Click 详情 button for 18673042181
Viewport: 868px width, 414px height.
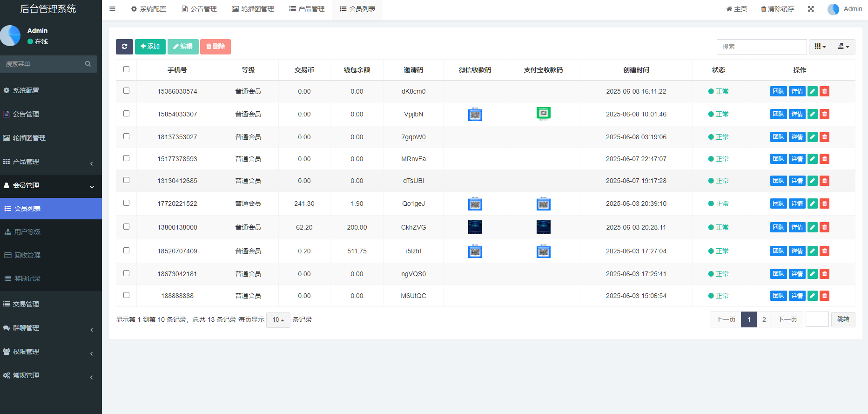tap(797, 274)
